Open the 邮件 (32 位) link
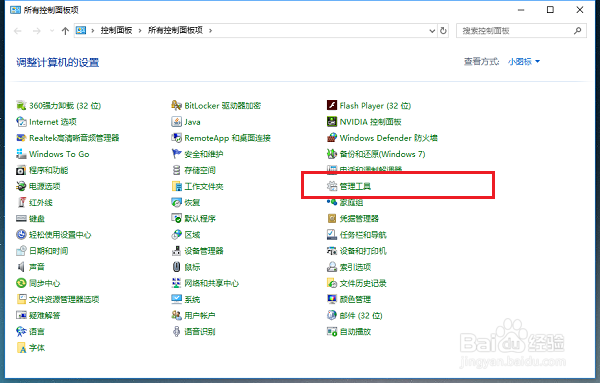600x383 pixels. pyautogui.click(x=361, y=315)
